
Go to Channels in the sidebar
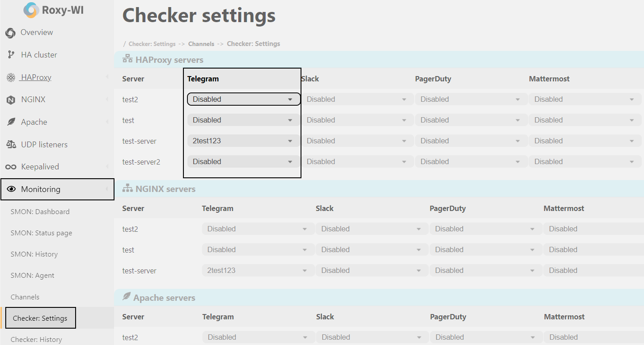click(25, 297)
